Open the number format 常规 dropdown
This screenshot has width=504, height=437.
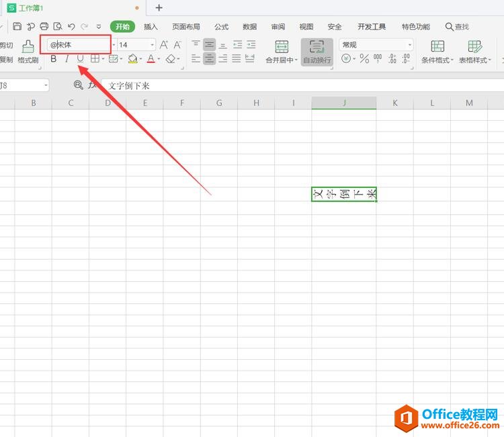coord(410,44)
